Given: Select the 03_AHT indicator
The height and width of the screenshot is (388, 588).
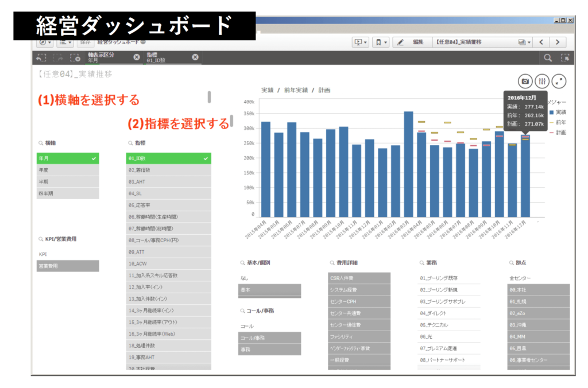Looking at the screenshot, I should tap(169, 182).
